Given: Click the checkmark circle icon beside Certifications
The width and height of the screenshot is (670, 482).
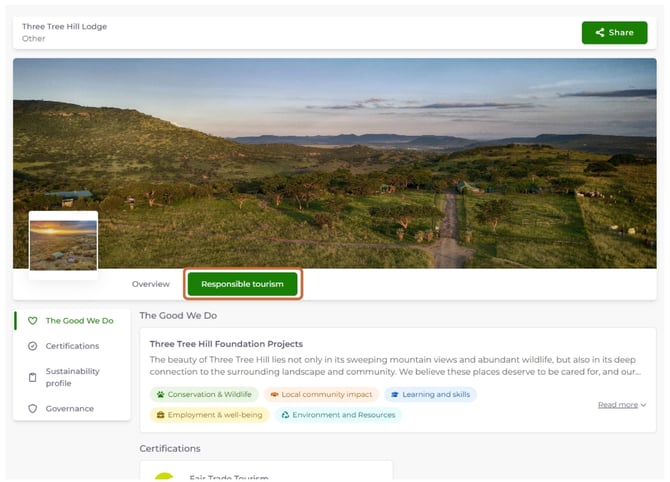Looking at the screenshot, I should coord(32,346).
